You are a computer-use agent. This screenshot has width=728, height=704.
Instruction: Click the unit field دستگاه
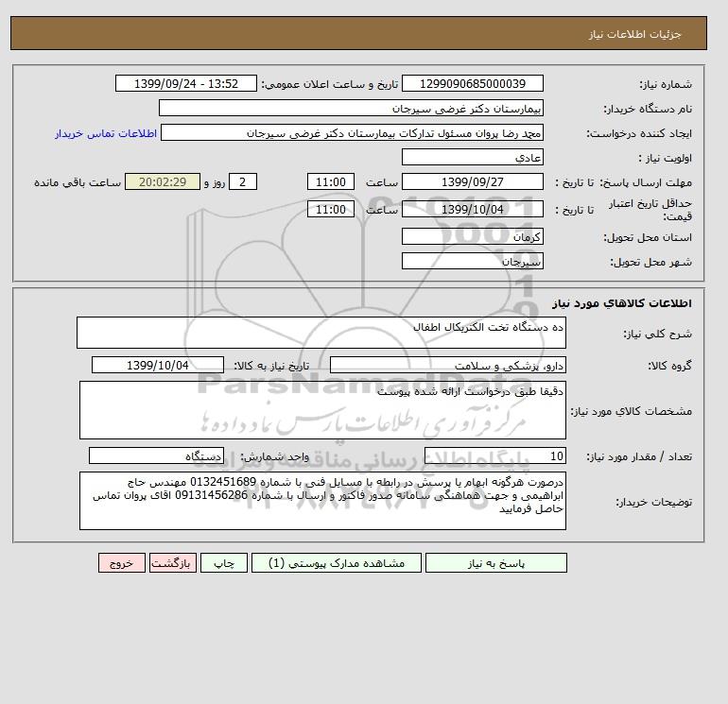tap(156, 456)
